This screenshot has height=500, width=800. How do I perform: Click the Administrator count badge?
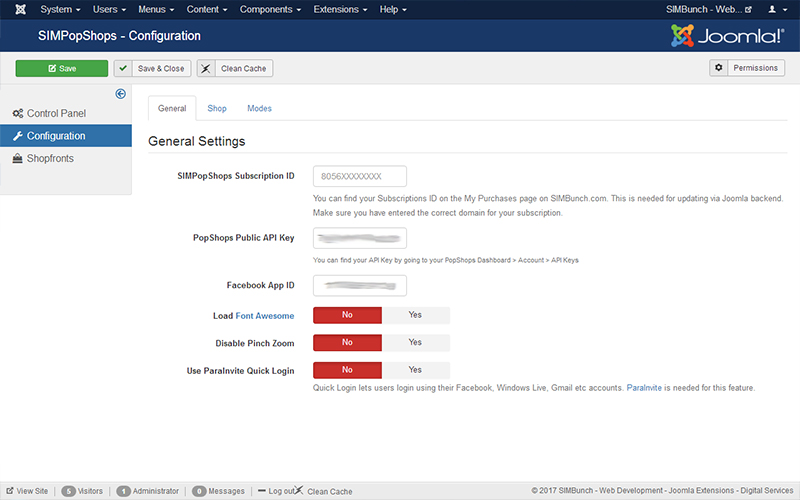click(x=123, y=491)
